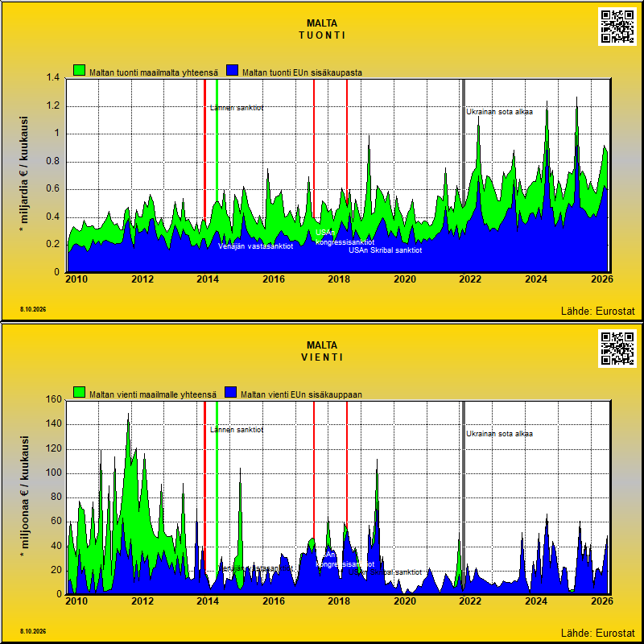Click the 1.4 value on the TUONTI y-axis

[x=55, y=77]
